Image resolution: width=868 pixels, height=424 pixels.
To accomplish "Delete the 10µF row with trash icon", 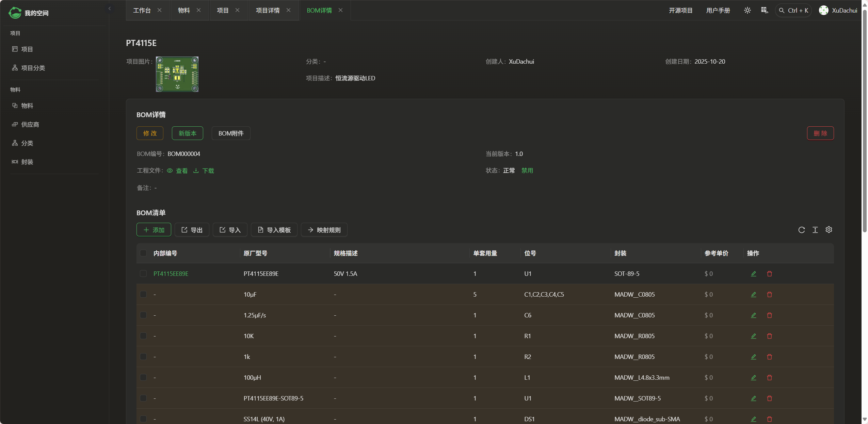I will click(x=769, y=295).
